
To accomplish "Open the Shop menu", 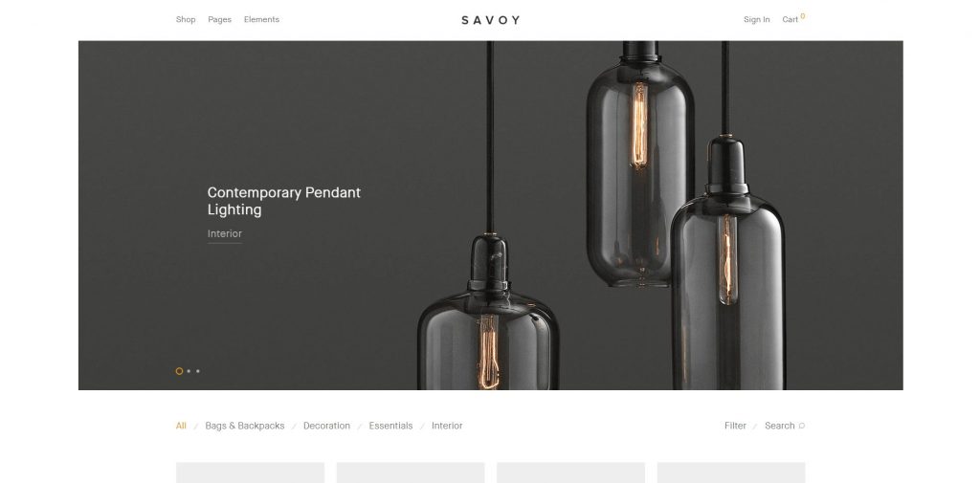I will click(x=186, y=19).
